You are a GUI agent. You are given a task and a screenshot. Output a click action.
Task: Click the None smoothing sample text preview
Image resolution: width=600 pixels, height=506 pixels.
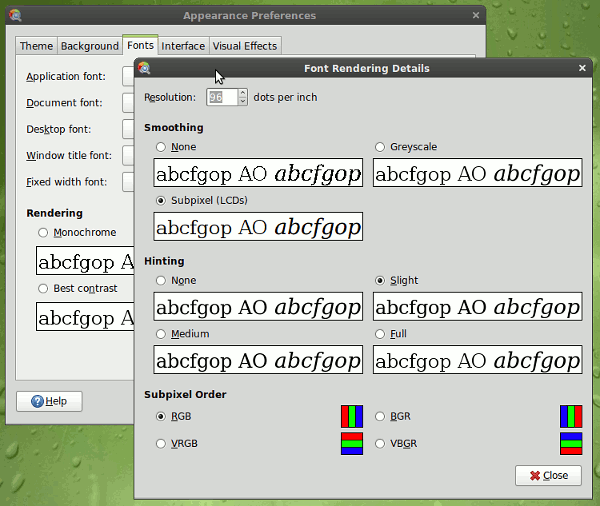click(258, 173)
